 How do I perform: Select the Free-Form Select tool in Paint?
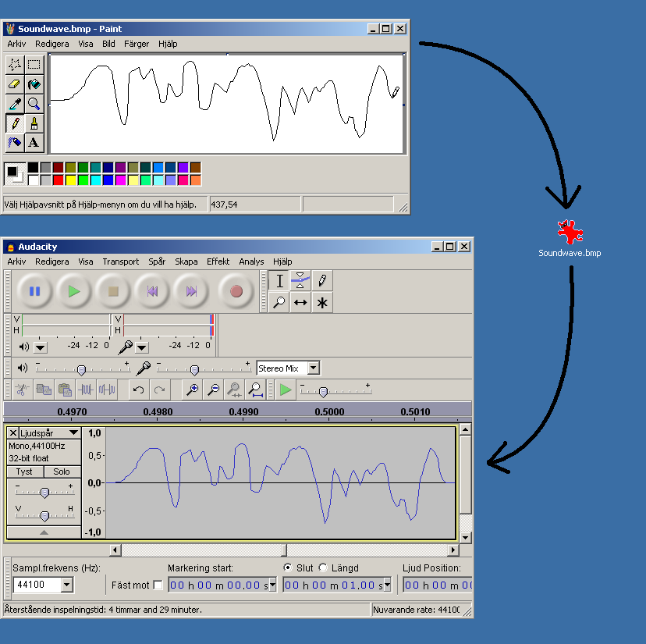[x=15, y=64]
